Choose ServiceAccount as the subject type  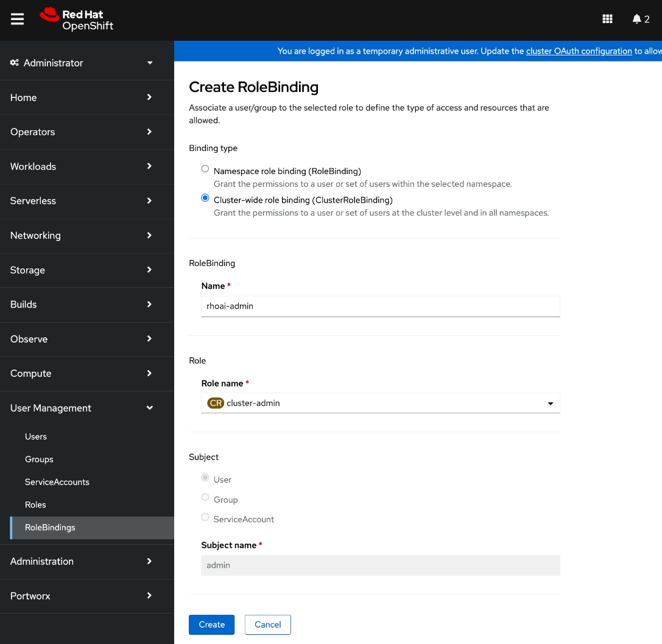[205, 517]
